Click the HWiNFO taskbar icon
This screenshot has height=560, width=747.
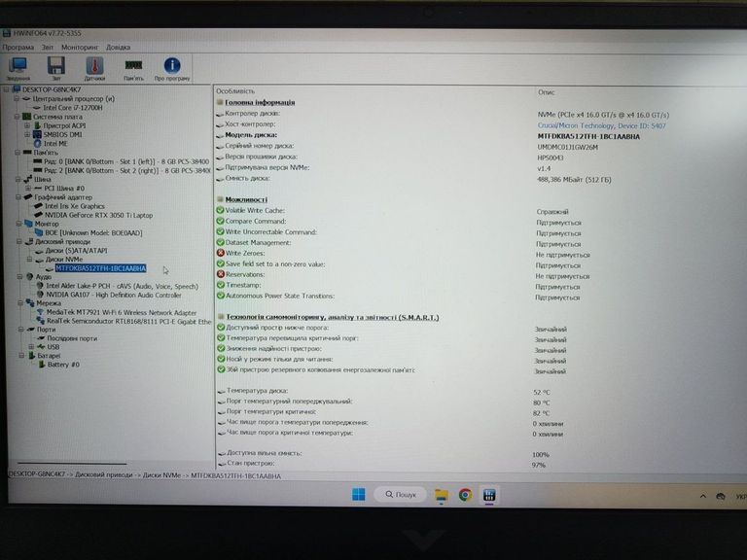click(489, 495)
